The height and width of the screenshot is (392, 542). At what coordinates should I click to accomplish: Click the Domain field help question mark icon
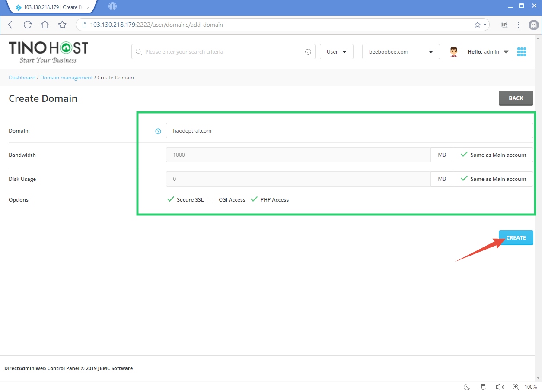[158, 131]
